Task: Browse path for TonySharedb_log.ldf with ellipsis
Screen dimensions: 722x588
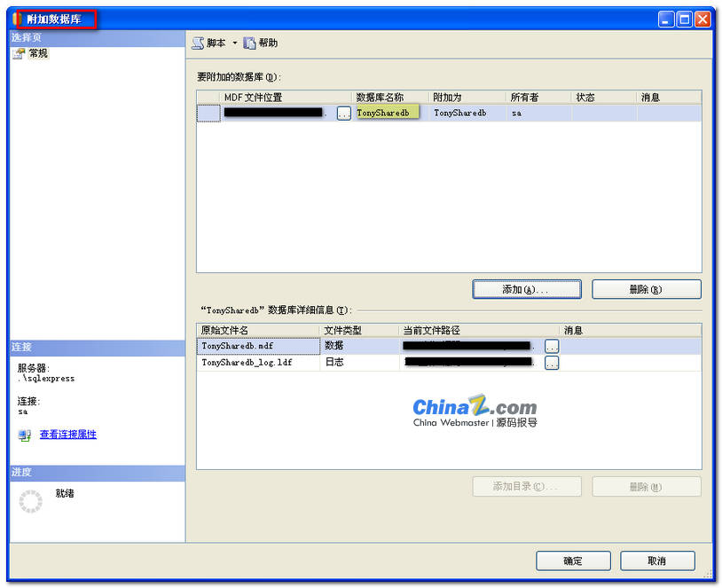Action: [x=552, y=363]
